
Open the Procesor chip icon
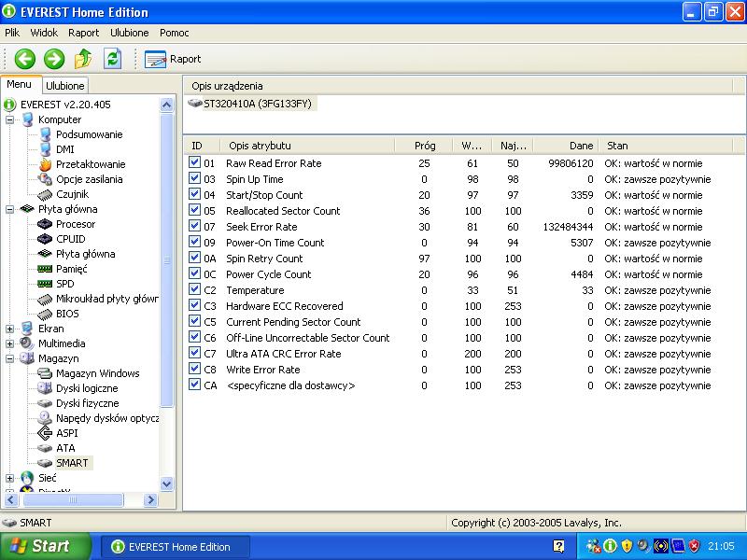tap(45, 224)
